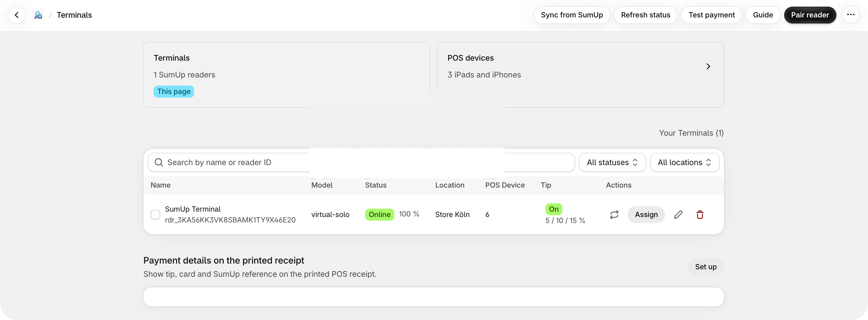Click Sync from SumUp button
Viewport: 868px width, 320px height.
click(x=572, y=15)
